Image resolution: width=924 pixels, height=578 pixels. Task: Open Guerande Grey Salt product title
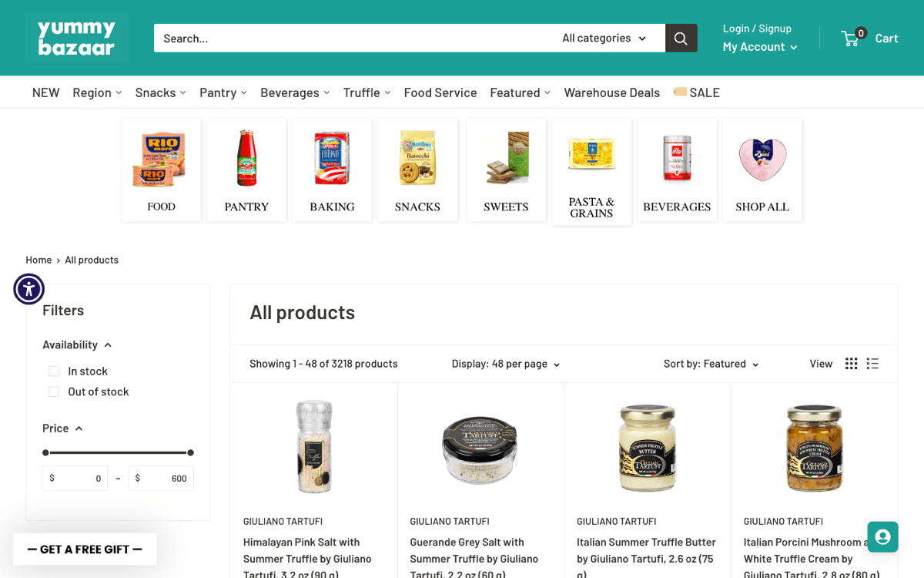(x=474, y=558)
